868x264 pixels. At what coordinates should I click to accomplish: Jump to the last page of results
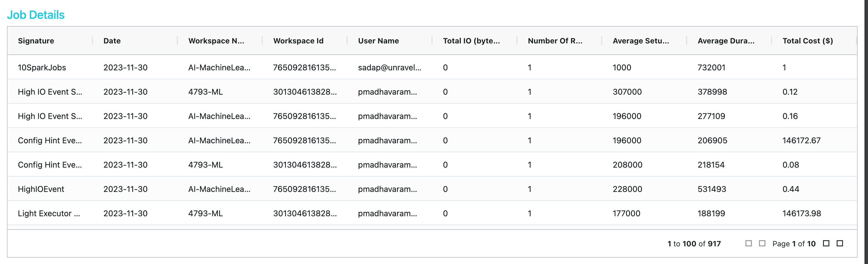tap(840, 243)
